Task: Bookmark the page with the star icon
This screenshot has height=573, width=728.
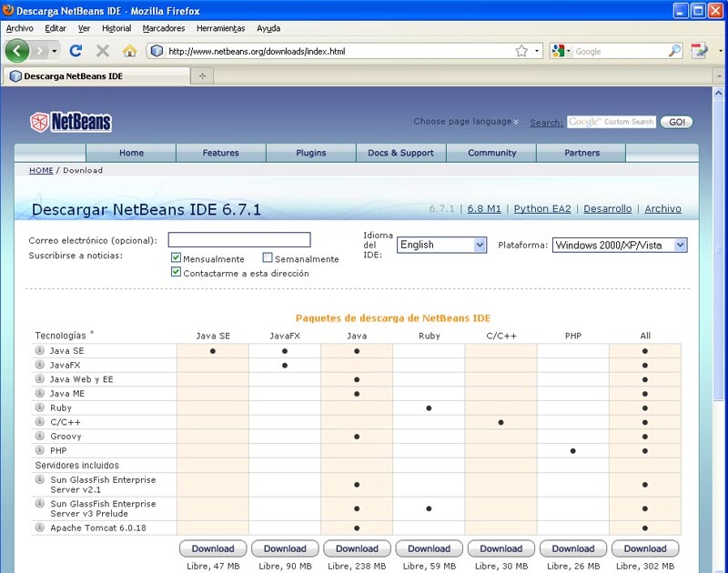Action: point(521,51)
